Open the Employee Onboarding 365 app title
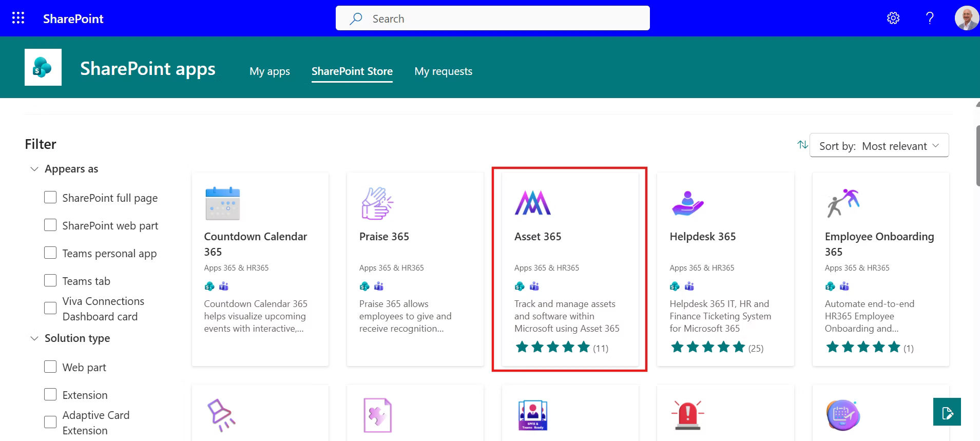 (x=879, y=244)
